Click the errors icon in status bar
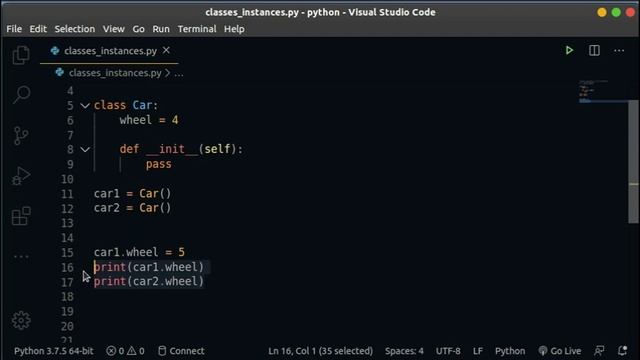The image size is (640, 360). click(x=111, y=351)
